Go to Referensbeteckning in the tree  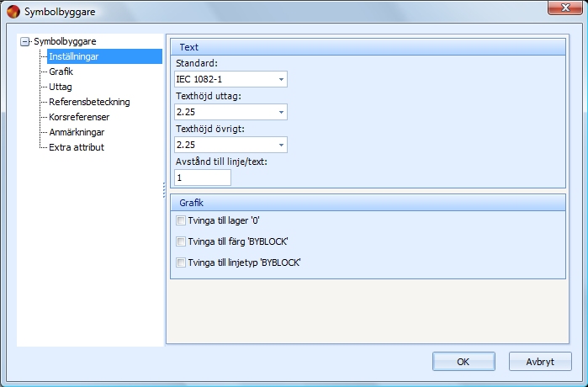click(89, 102)
